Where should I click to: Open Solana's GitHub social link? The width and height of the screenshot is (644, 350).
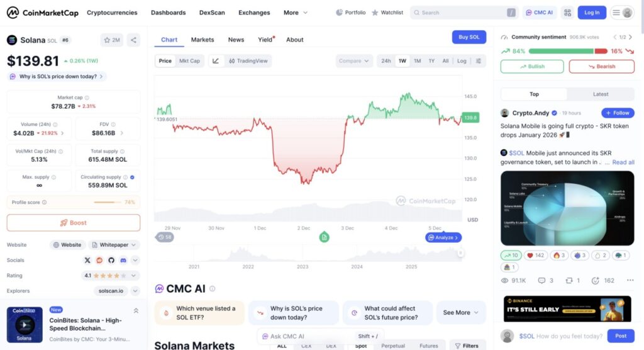point(111,260)
